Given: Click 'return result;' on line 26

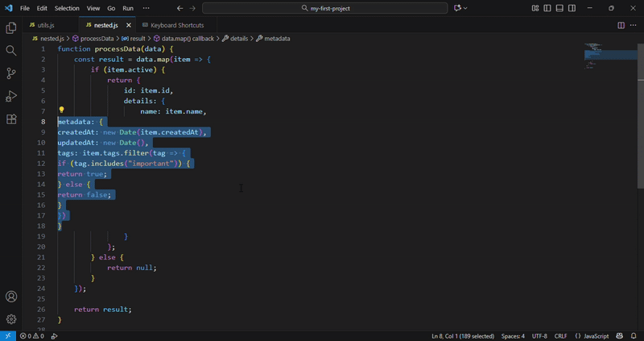Looking at the screenshot, I should click(x=103, y=310).
